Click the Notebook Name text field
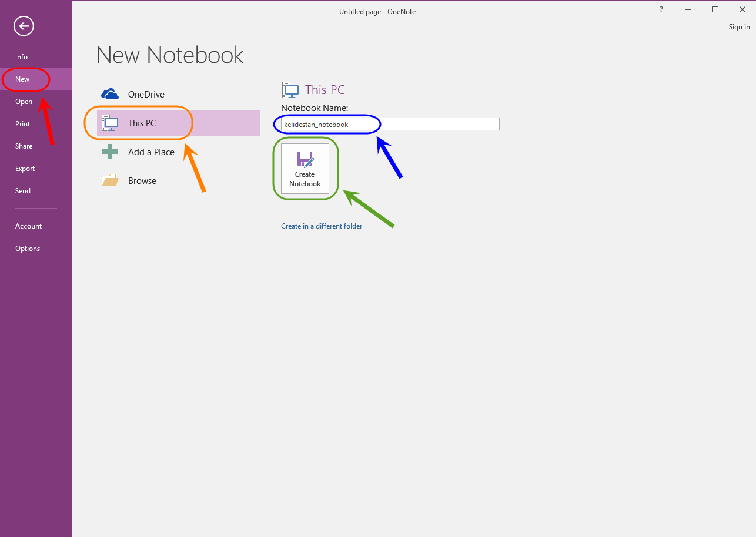 (390, 124)
